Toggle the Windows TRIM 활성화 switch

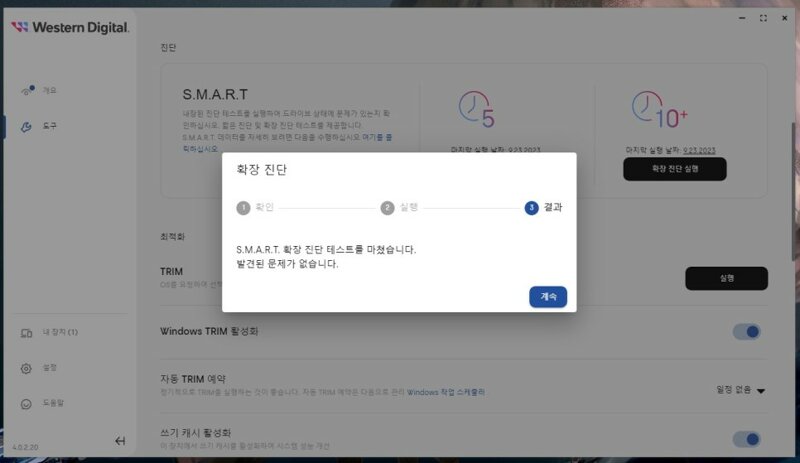pyautogui.click(x=746, y=332)
